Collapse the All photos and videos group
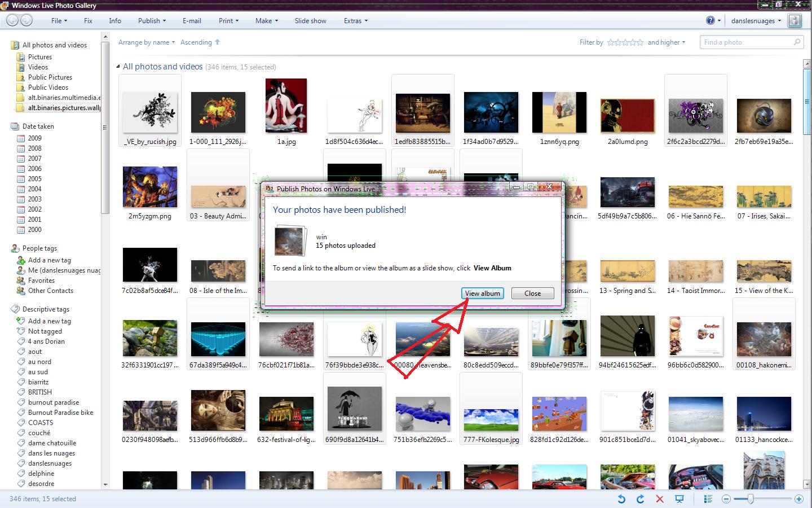This screenshot has width=812, height=508. pyautogui.click(x=118, y=67)
